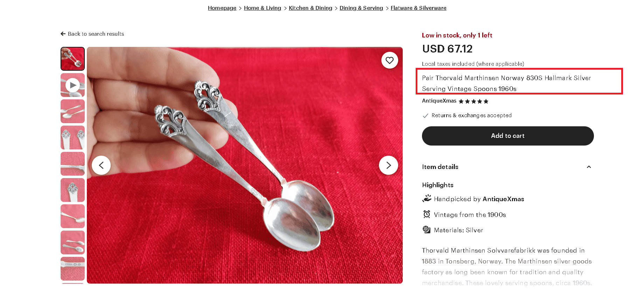Select the spoon handles detail thumbnail

click(x=72, y=138)
